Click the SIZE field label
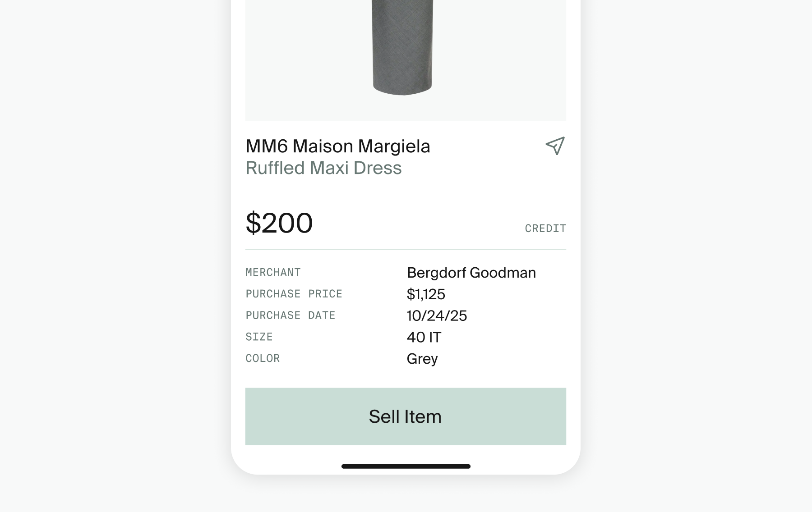Screen dimensions: 812x512 (259, 337)
